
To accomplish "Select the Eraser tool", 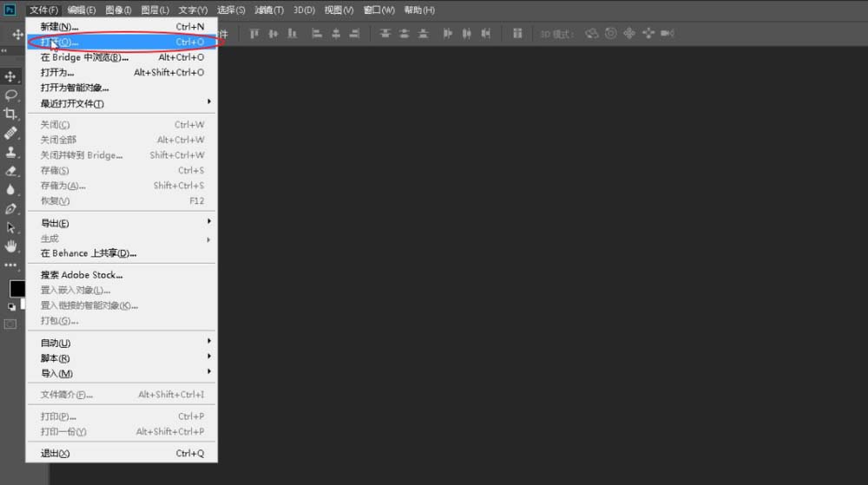I will click(10, 171).
